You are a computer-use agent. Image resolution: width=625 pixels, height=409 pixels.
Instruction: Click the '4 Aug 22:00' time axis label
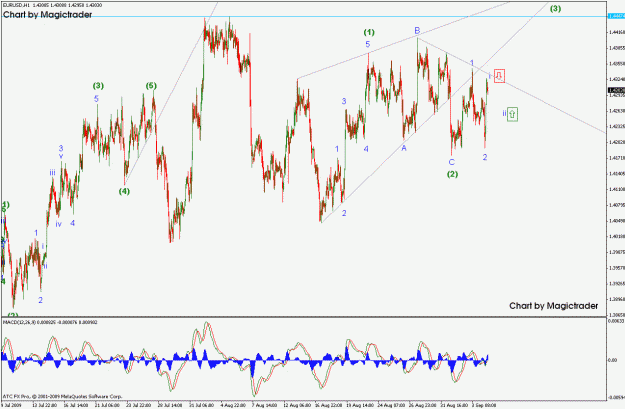[233, 405]
